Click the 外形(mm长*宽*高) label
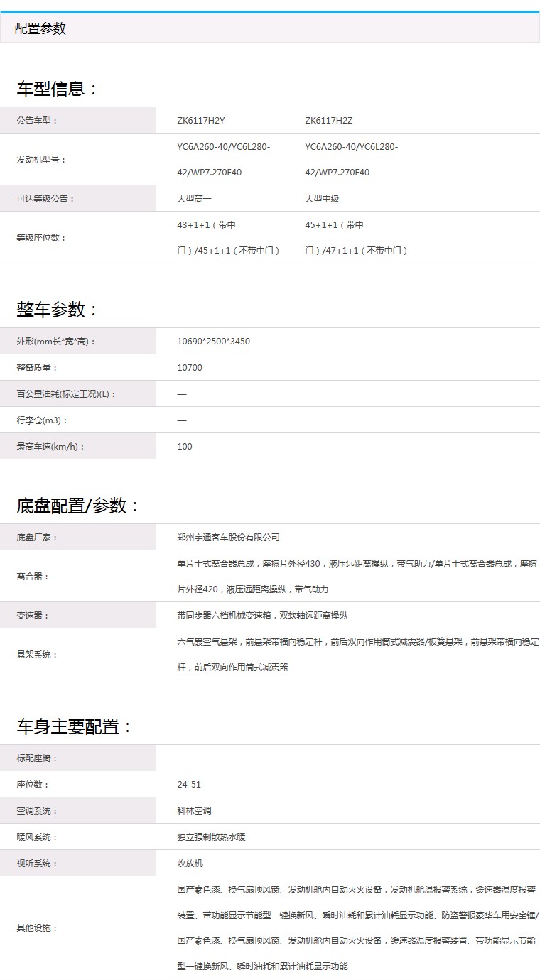This screenshot has width=540, height=980. (x=56, y=342)
